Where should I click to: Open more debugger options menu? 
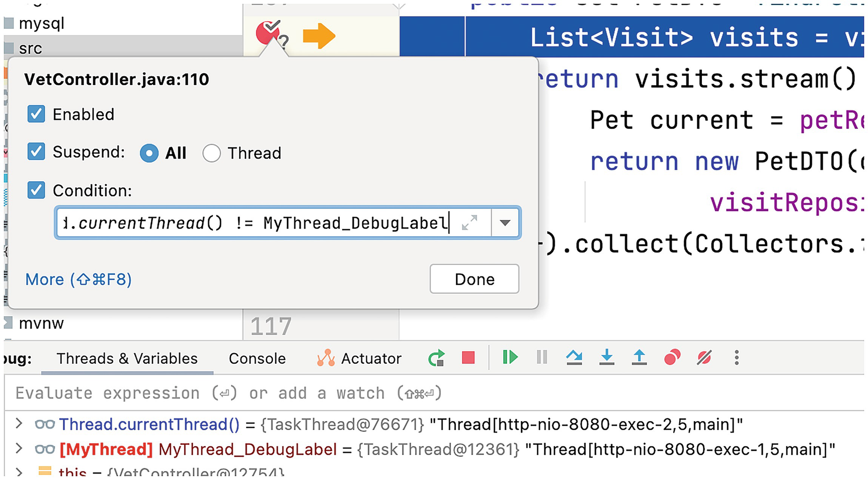click(x=736, y=358)
